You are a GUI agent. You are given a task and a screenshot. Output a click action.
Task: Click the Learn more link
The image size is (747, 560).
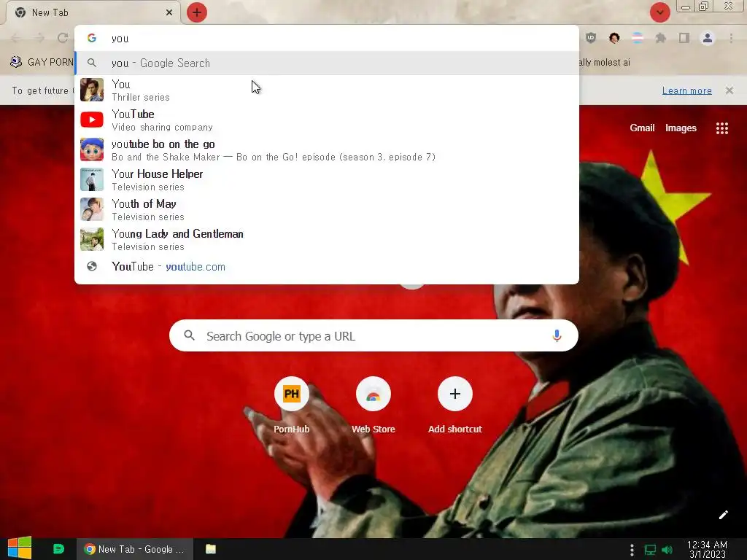click(686, 90)
